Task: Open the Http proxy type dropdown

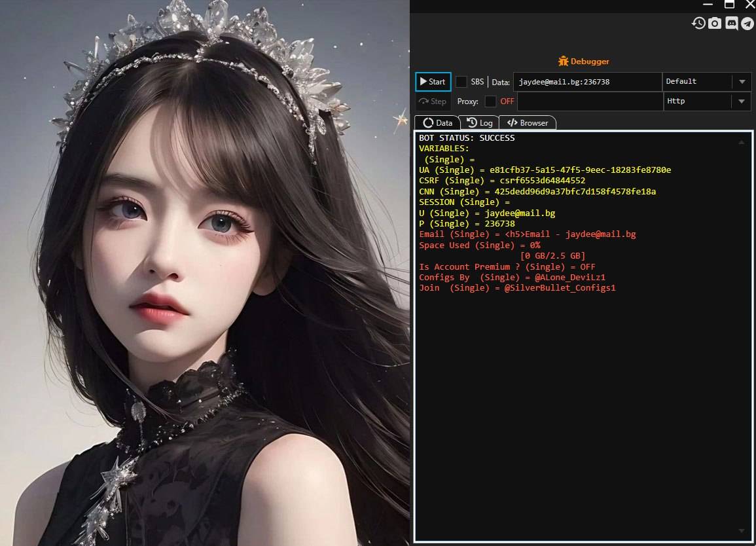Action: [707, 101]
